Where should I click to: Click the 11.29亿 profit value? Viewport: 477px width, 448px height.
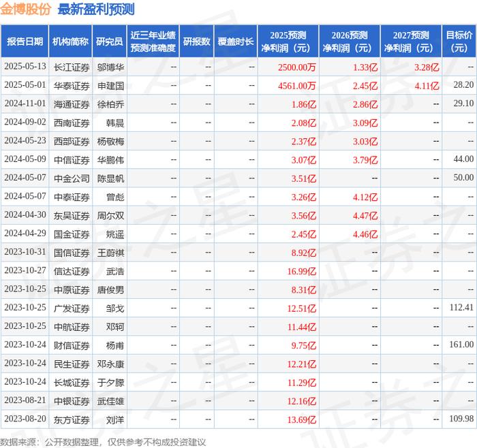click(x=302, y=383)
